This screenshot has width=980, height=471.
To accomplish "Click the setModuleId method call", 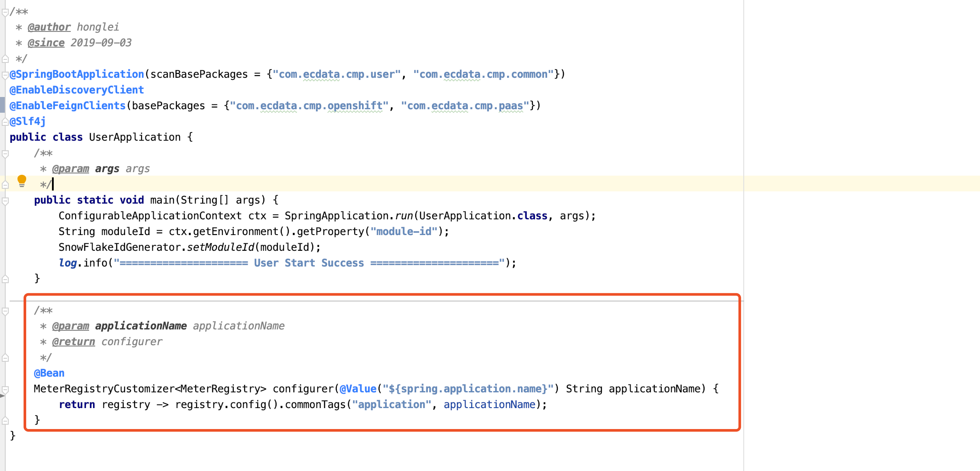I will click(x=221, y=247).
